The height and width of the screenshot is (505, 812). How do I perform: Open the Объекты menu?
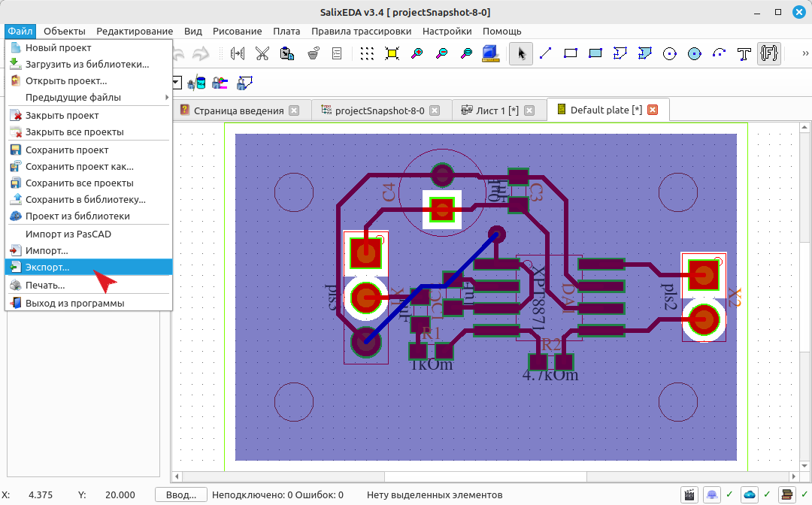[x=64, y=31]
